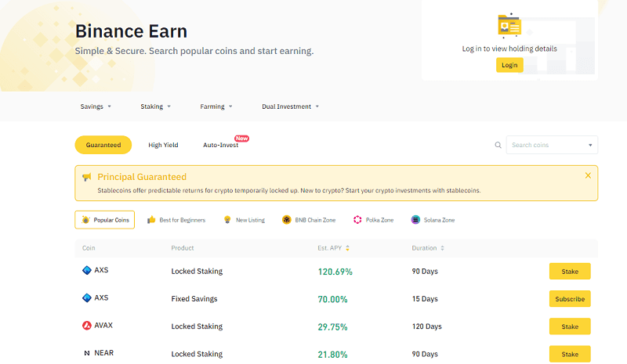
Task: Click Stake for AXS Locked Staking
Action: 570,272
